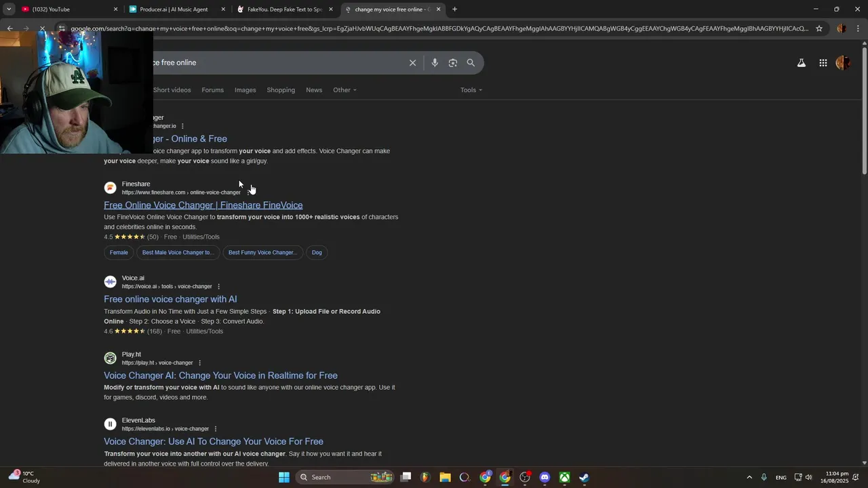Screen dimensions: 868x488
Task: Open Discord from the taskbar
Action: click(545, 477)
